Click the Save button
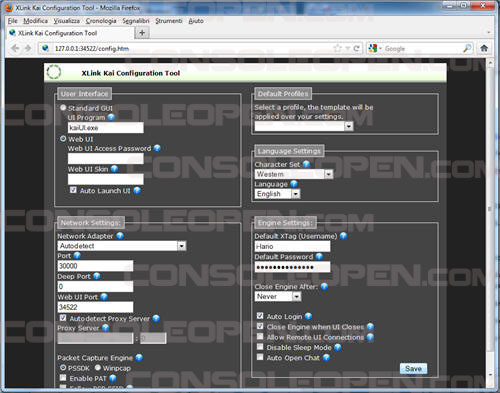The width and height of the screenshot is (500, 393). coord(413,369)
